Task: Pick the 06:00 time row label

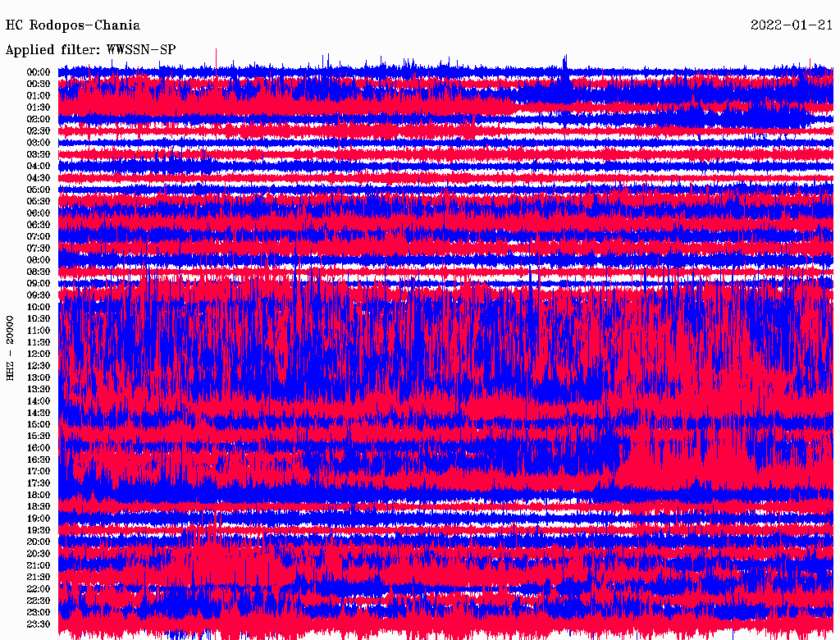Action: (x=39, y=213)
